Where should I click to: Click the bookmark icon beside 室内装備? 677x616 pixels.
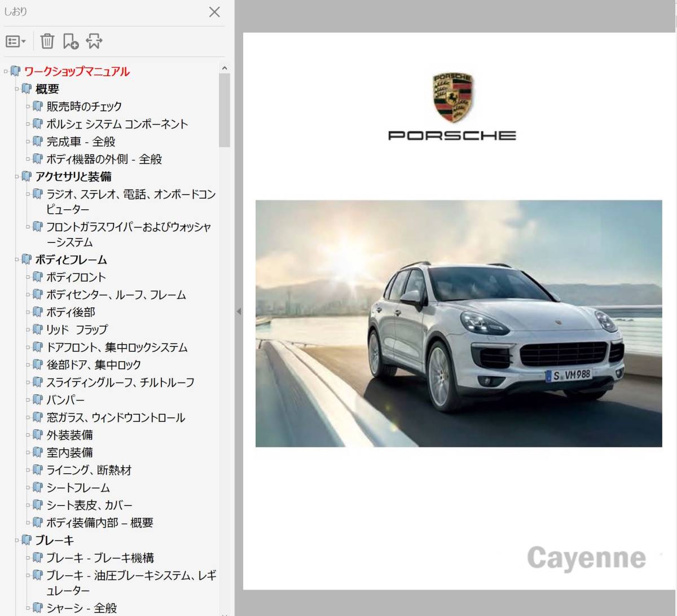click(38, 452)
